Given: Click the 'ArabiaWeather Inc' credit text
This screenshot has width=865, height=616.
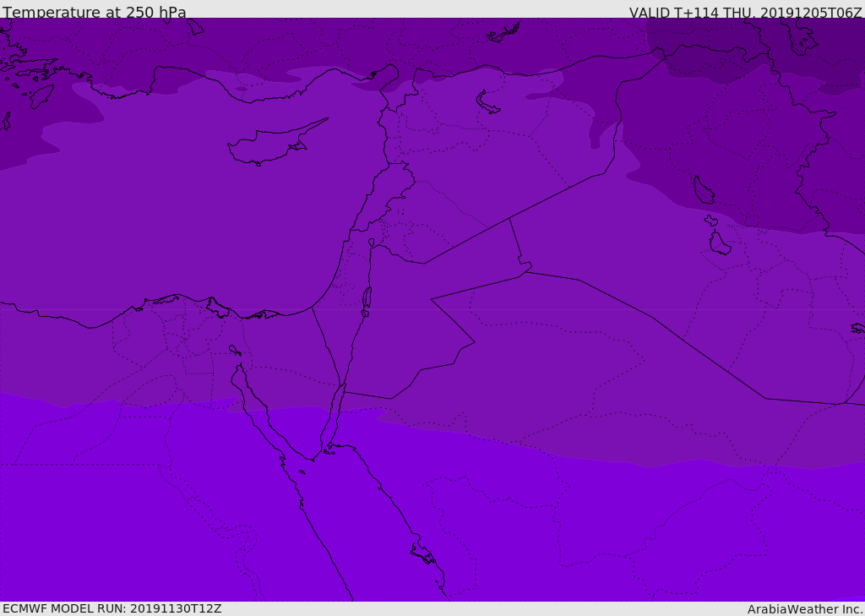Looking at the screenshot, I should [x=804, y=609].
